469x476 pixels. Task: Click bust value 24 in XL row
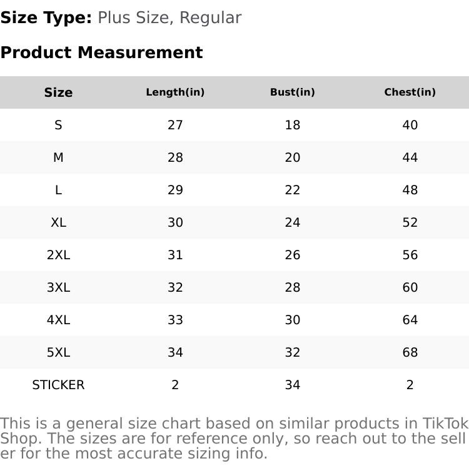coord(292,222)
